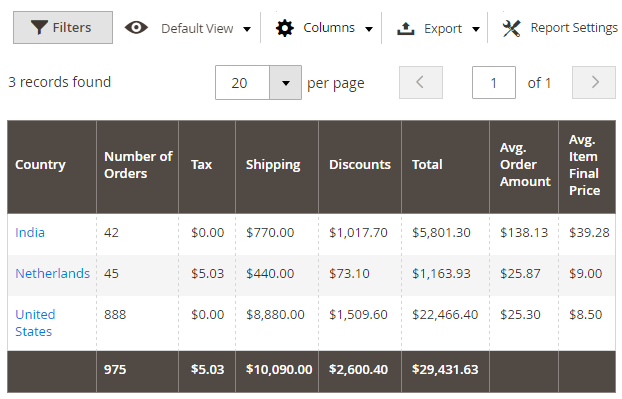Click the current page number field

(x=493, y=82)
